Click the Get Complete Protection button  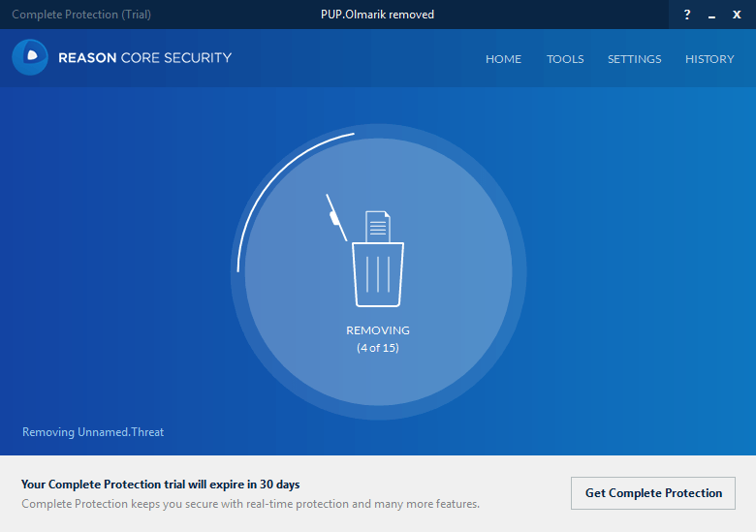pos(653,493)
